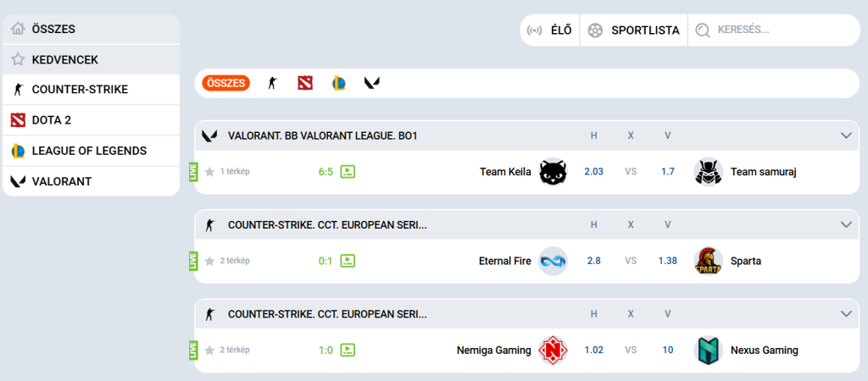Image resolution: width=868 pixels, height=381 pixels.
Task: Select the League of Legends filter icon
Action: (x=338, y=83)
